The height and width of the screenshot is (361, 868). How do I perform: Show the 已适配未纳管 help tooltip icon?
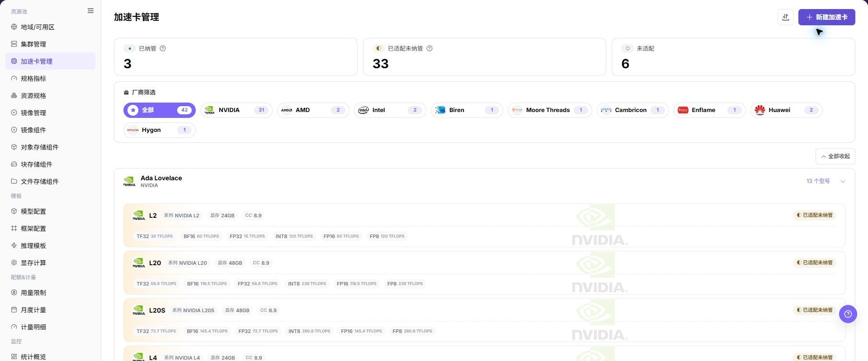(x=429, y=48)
